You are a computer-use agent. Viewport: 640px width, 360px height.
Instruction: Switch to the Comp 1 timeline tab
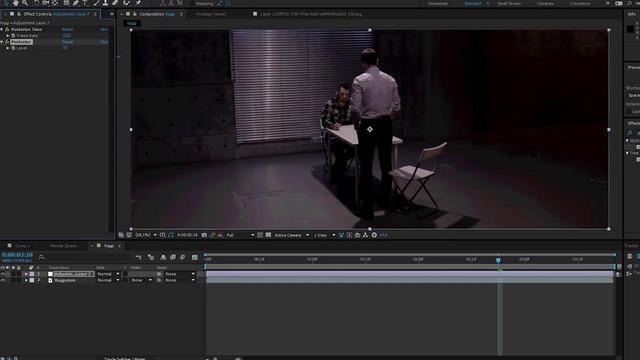point(22,246)
